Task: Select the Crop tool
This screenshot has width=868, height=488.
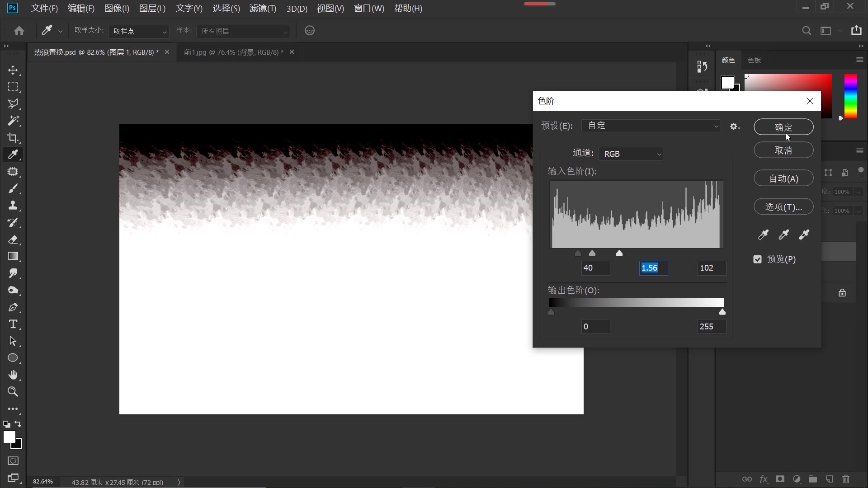Action: pyautogui.click(x=13, y=138)
